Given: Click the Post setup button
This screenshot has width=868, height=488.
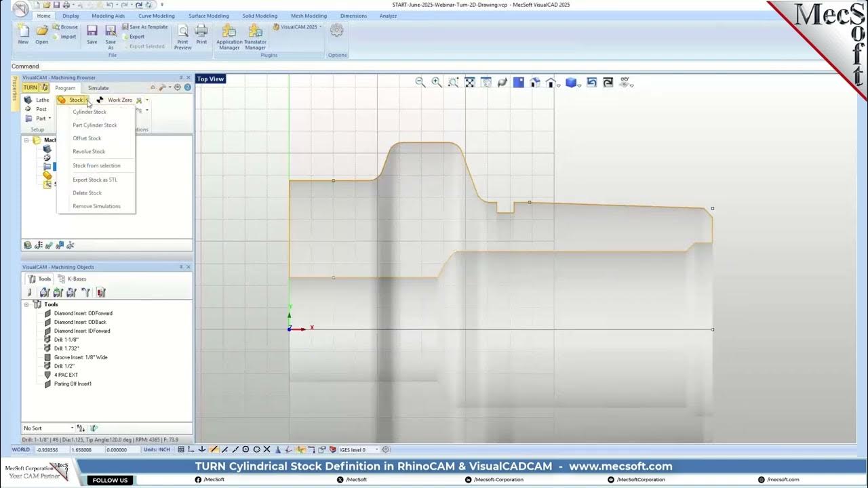Looking at the screenshot, I should pyautogui.click(x=37, y=109).
